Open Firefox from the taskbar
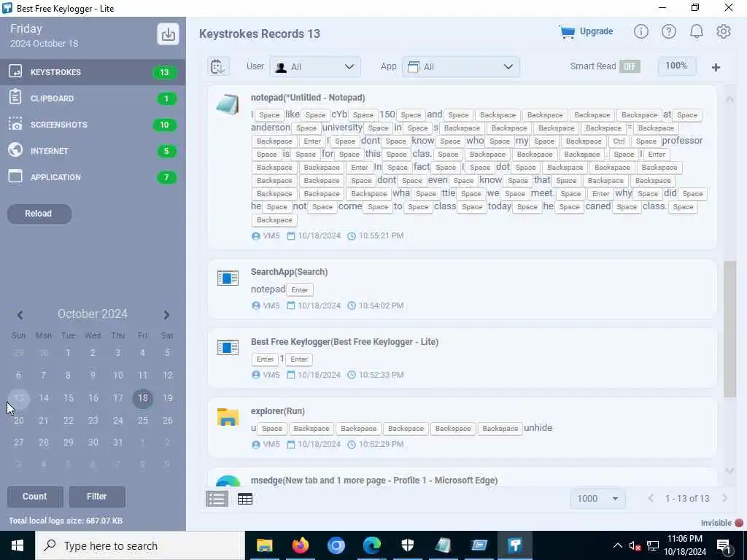This screenshot has width=747, height=560. [300, 545]
